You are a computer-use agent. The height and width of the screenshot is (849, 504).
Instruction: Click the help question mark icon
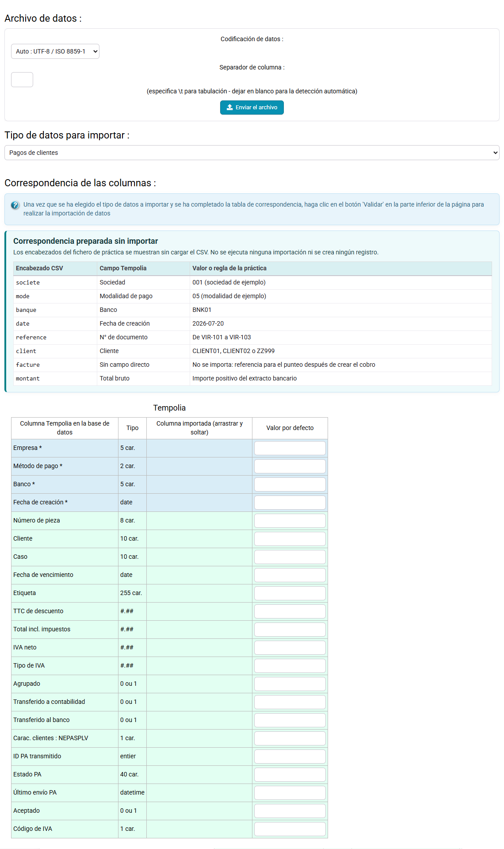[x=15, y=205]
